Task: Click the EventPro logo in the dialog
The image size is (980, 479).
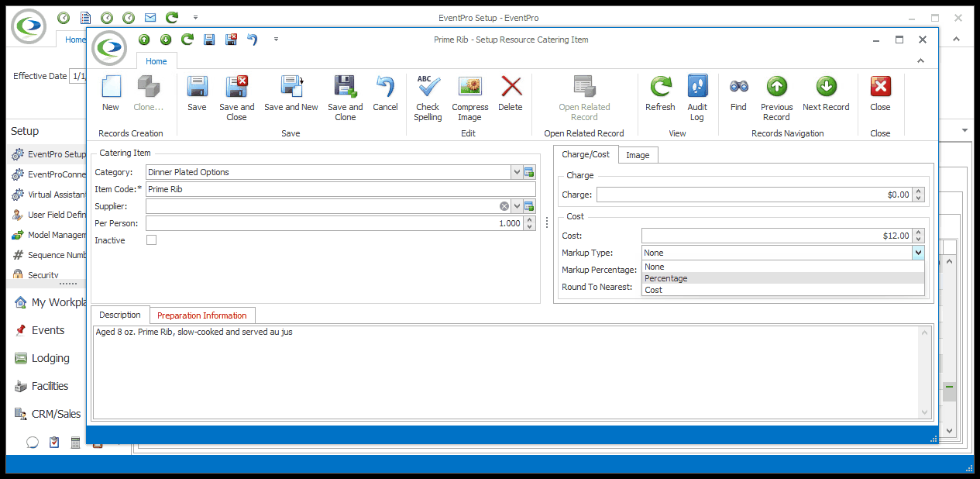Action: click(x=109, y=48)
